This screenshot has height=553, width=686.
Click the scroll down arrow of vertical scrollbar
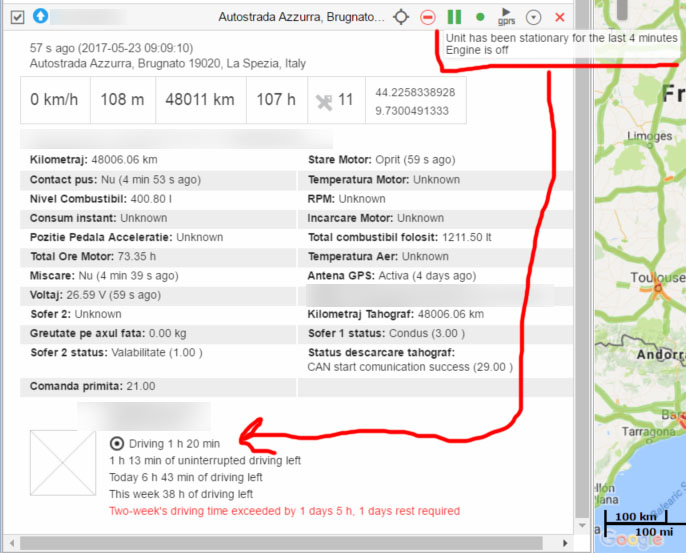(x=583, y=526)
